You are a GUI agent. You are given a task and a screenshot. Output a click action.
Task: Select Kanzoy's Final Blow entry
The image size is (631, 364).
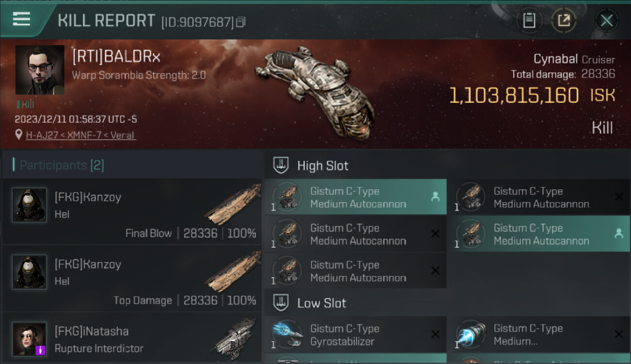pyautogui.click(x=132, y=212)
